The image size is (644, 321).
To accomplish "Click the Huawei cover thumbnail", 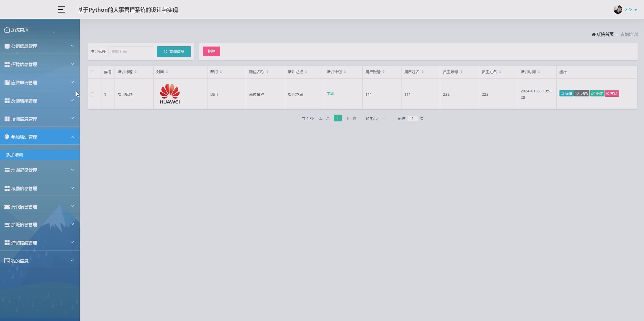I will [170, 94].
